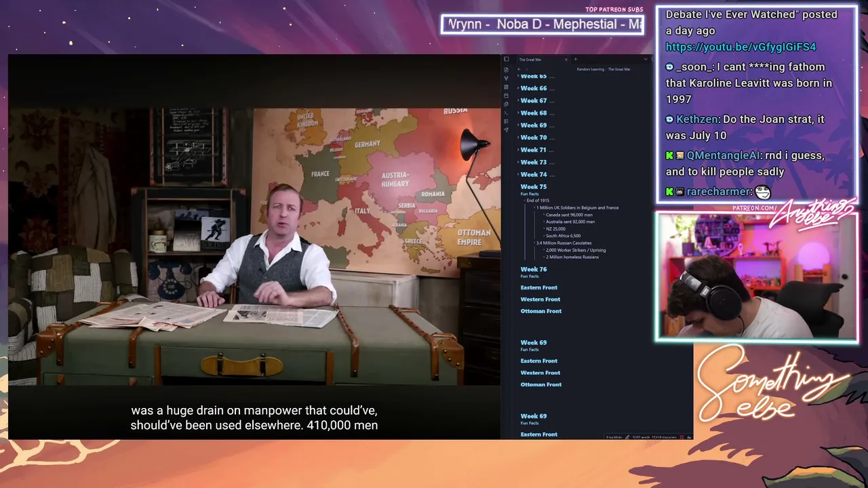Click Fun Facts under Week 75

pyautogui.click(x=530, y=194)
